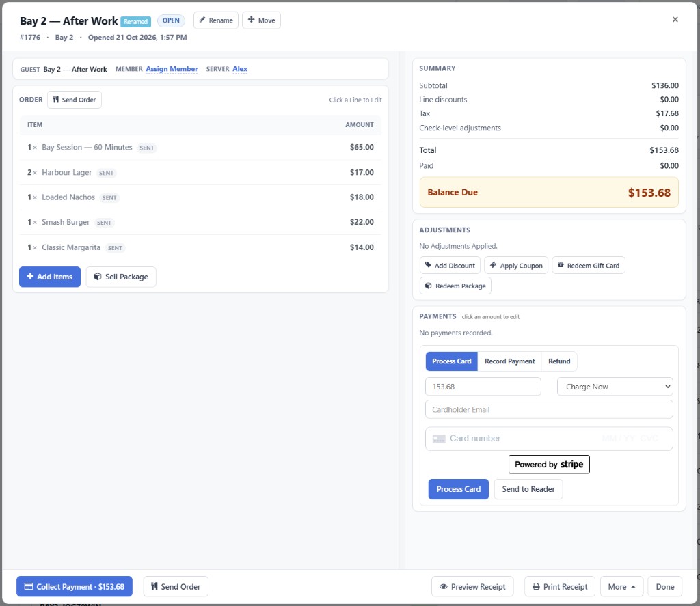Click Redeem Gift Card with gift icon
The height and width of the screenshot is (606, 700).
tap(589, 266)
